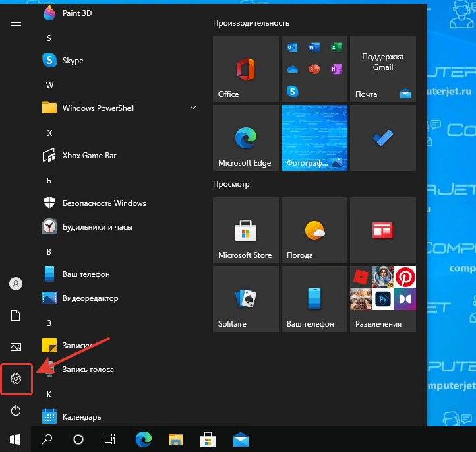Jump to letter В section header
Image resolution: width=476 pixels, height=452 pixels.
click(49, 252)
